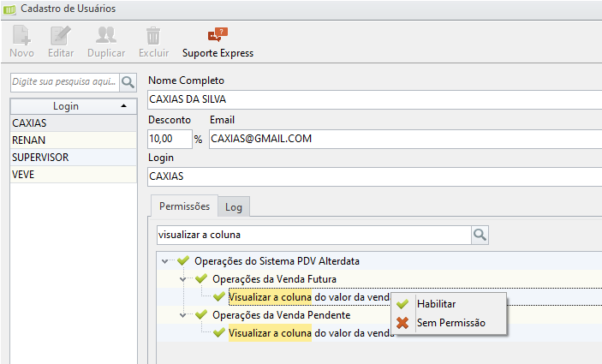
Task: Click the permissions search magnifier icon
Action: (480, 234)
